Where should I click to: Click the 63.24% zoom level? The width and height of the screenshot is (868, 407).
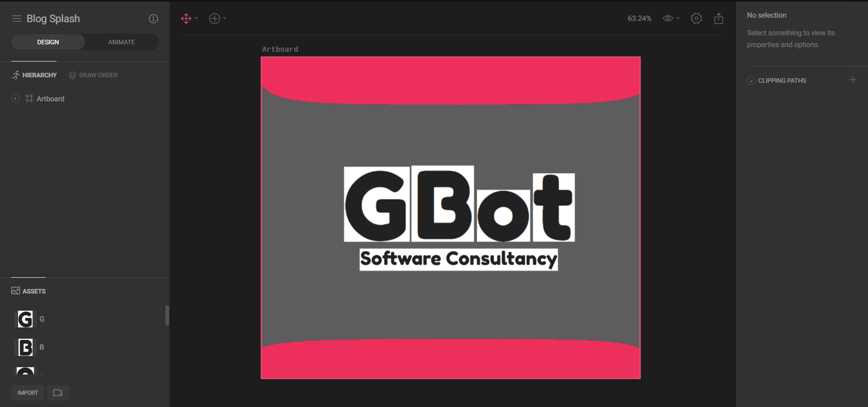click(639, 19)
